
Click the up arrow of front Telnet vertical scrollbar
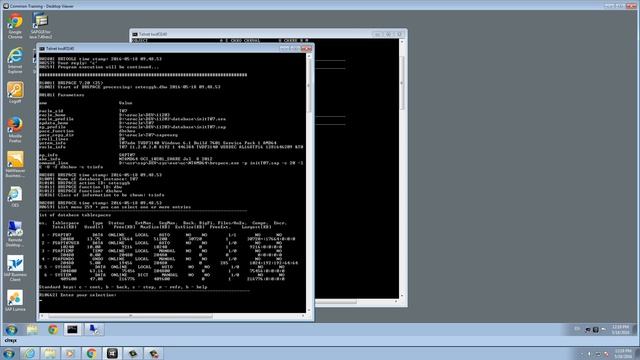coord(309,56)
